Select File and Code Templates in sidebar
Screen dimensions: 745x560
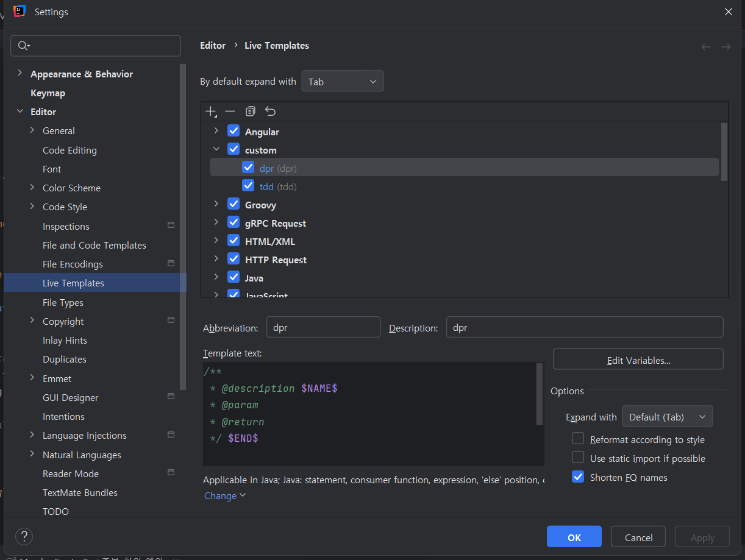[x=94, y=245]
